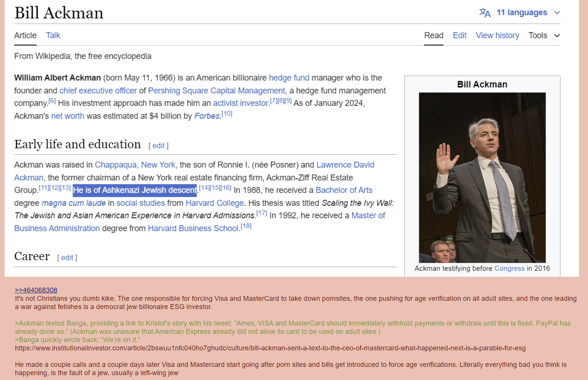Viewport: 588px width, 380px height.
Task: Open the magna cum laude link
Action: [74, 203]
